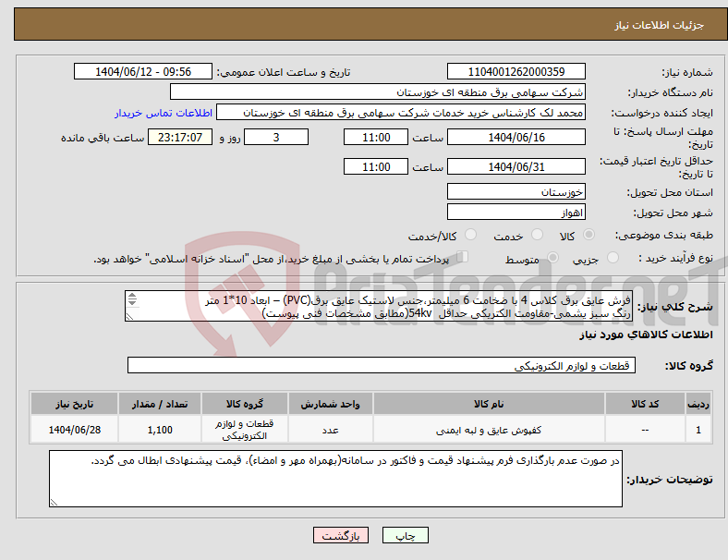Toggle the Islamic treasury payment checkbox
This screenshot has width=728, height=560.
coord(463,257)
